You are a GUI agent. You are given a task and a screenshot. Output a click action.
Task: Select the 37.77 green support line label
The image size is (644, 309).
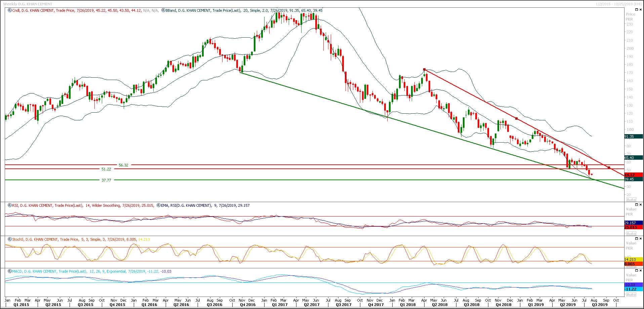tap(106, 180)
